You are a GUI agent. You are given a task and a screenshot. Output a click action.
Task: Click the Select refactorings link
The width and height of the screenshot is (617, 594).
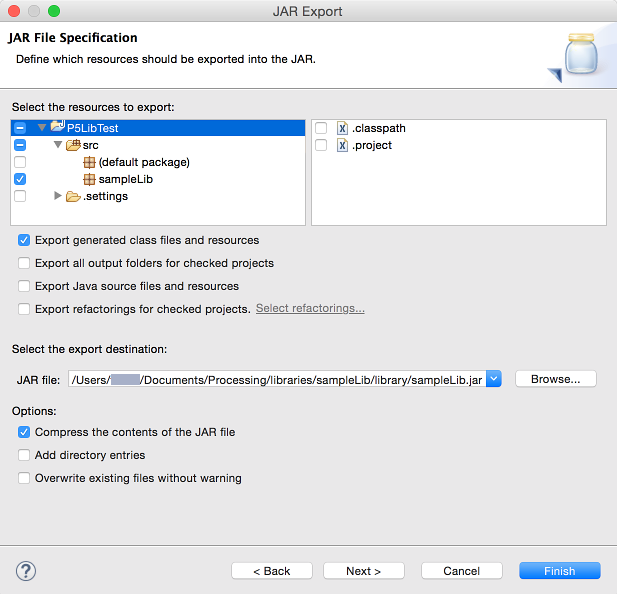(310, 309)
